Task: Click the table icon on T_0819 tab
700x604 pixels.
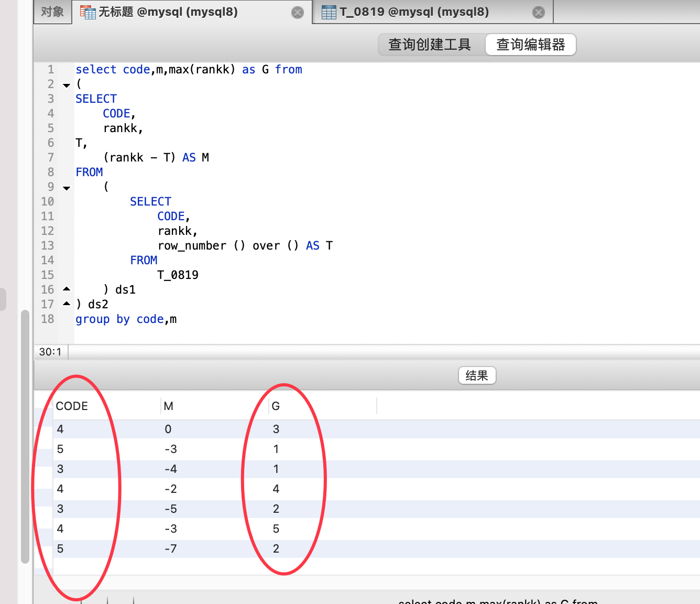Action: pyautogui.click(x=329, y=12)
